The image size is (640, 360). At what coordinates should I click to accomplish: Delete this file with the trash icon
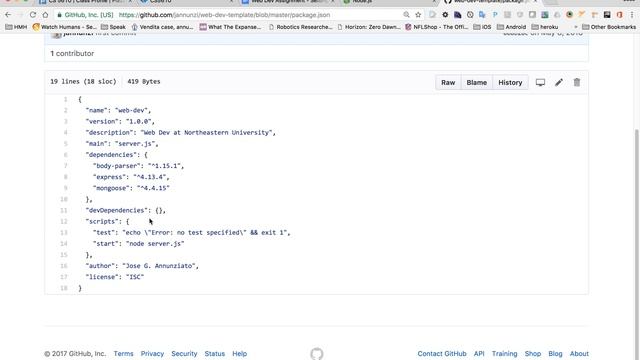point(577,82)
